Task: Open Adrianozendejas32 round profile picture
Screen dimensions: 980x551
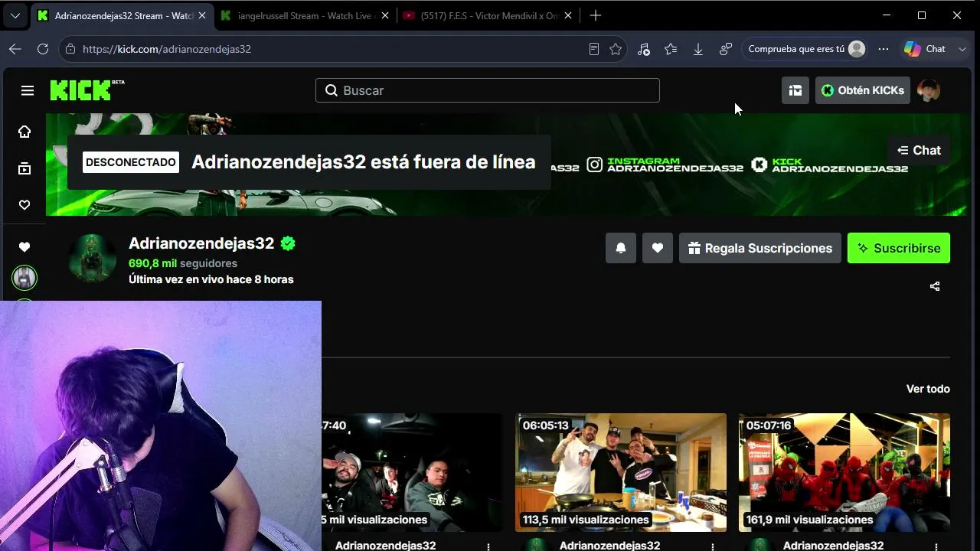Action: (x=92, y=259)
